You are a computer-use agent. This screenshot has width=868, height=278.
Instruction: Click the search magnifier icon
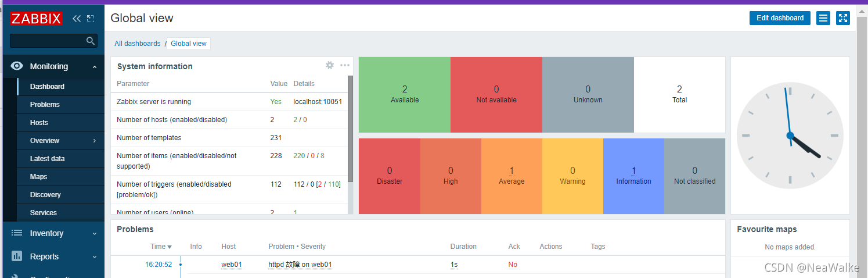90,41
